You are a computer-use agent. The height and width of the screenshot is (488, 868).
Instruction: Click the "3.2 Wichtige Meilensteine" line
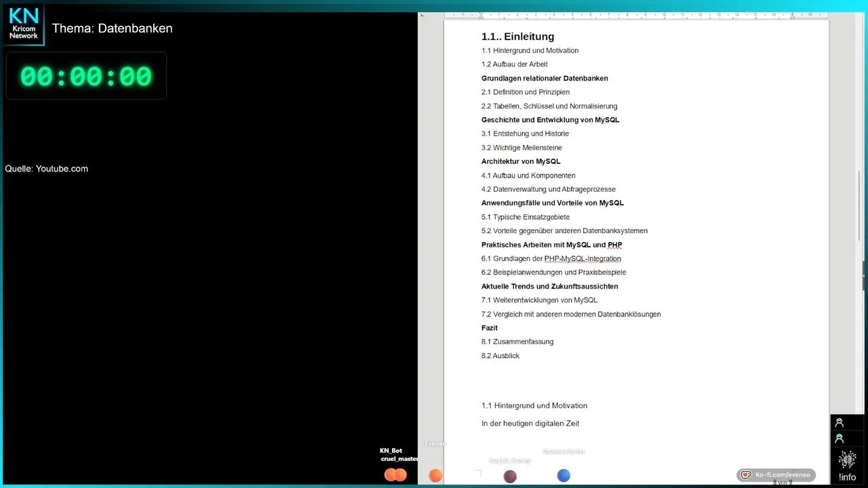pyautogui.click(x=522, y=148)
